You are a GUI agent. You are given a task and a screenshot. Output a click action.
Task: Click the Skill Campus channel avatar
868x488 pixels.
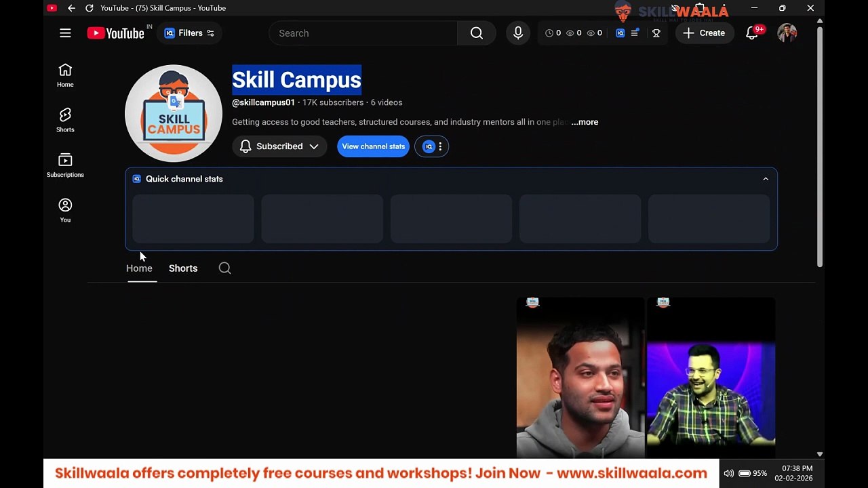pyautogui.click(x=174, y=113)
